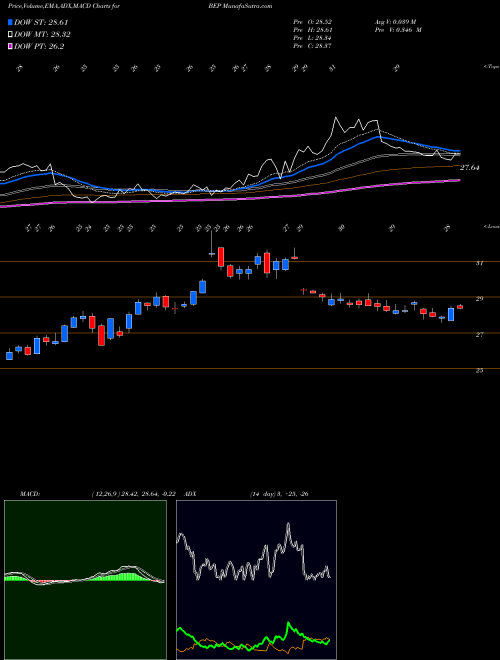The width and height of the screenshot is (500, 660).
Task: Click the Pre V: 0.346 M value
Action: pyautogui.click(x=399, y=30)
